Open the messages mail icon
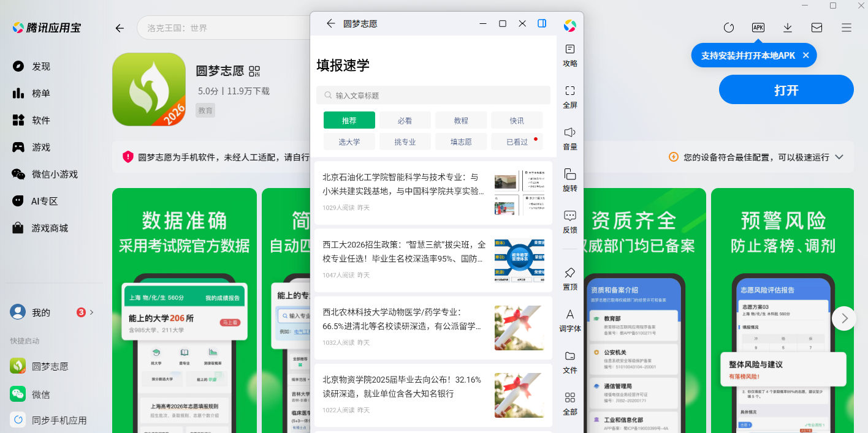This screenshot has height=433, width=868. pyautogui.click(x=817, y=28)
